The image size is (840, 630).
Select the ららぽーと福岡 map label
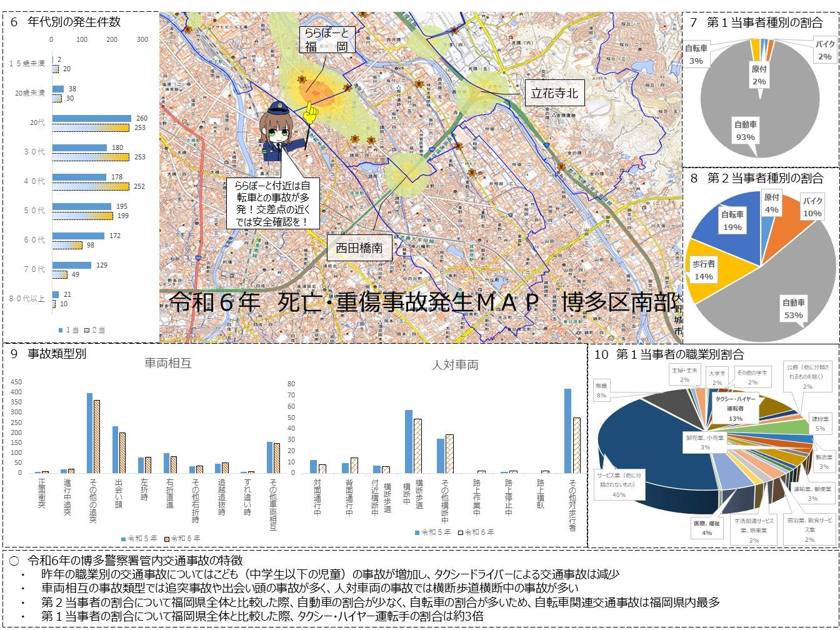(327, 39)
